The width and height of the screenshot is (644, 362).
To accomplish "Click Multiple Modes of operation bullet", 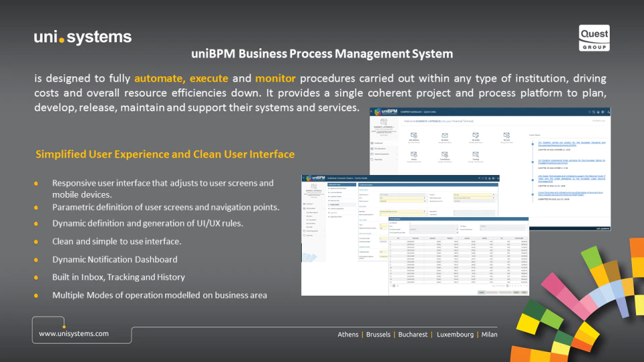I will (160, 295).
